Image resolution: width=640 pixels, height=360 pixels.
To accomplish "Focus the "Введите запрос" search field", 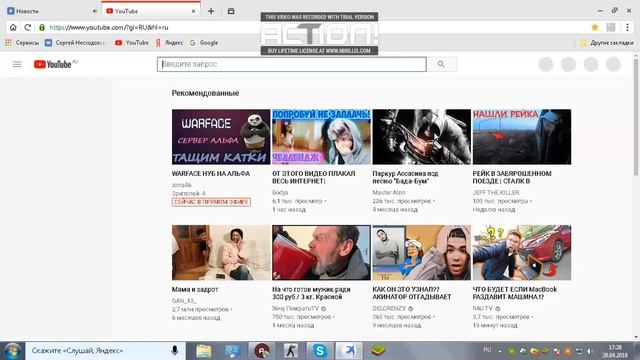I will pyautogui.click(x=292, y=64).
